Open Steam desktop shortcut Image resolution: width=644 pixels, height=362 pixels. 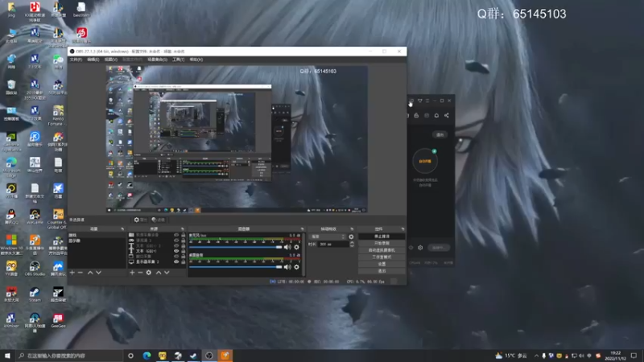pyautogui.click(x=35, y=294)
